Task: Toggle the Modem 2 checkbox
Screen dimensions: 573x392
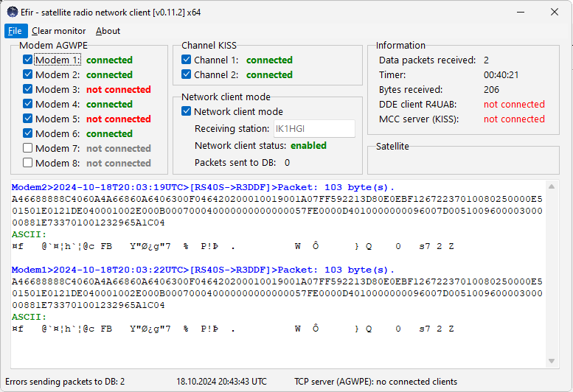Action: [x=28, y=75]
